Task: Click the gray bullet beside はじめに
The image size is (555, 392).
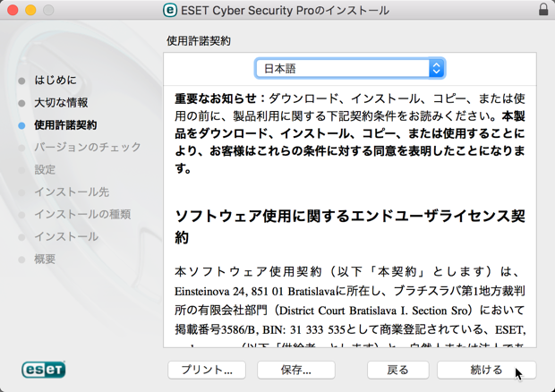Action: point(21,81)
